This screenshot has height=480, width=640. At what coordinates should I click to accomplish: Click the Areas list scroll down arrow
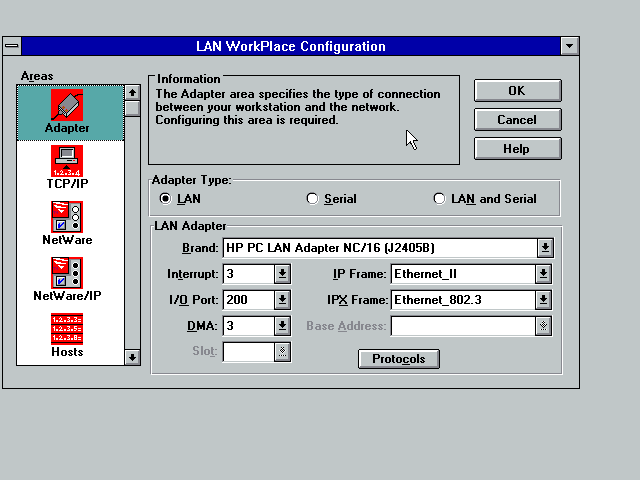pos(132,357)
